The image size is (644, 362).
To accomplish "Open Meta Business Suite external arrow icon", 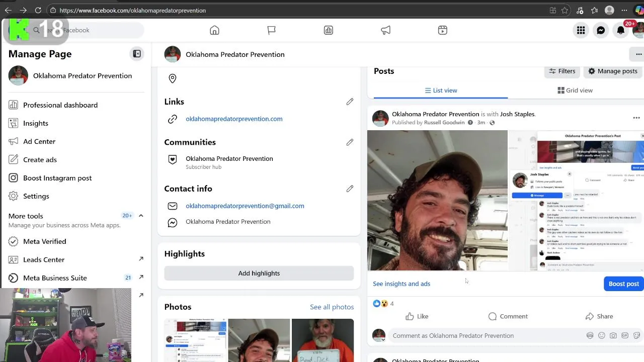I will tap(141, 277).
